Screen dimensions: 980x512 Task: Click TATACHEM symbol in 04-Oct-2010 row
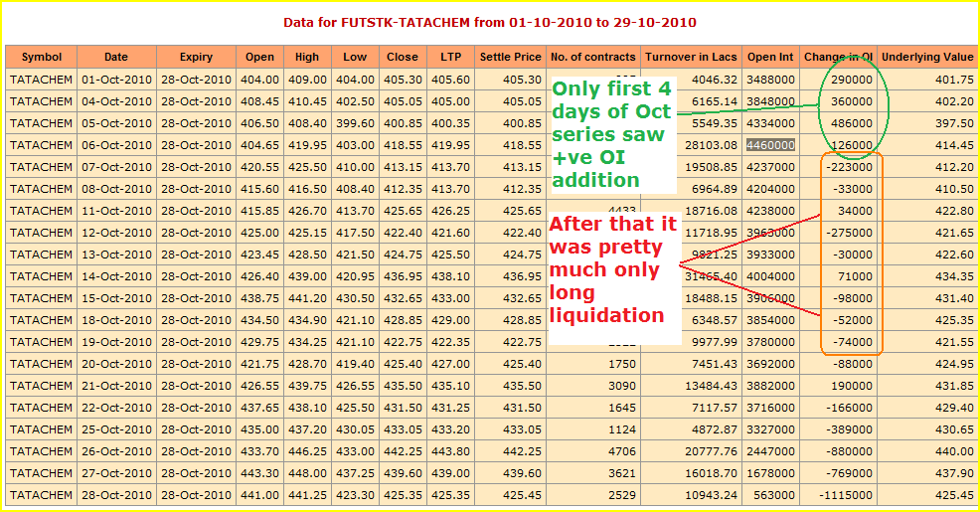coord(42,101)
